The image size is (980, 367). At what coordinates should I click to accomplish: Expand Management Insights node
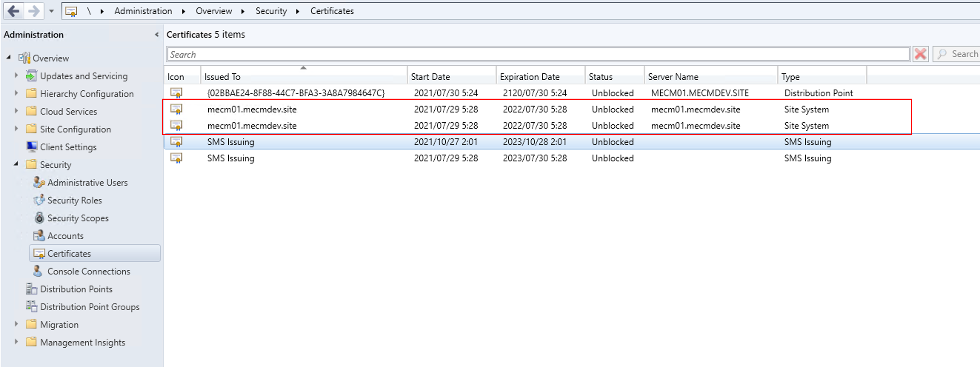[16, 342]
